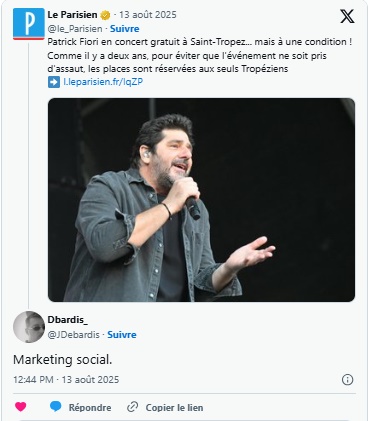Open the tweet info circle icon
Viewport: 368px width, 421px height.
tap(347, 380)
